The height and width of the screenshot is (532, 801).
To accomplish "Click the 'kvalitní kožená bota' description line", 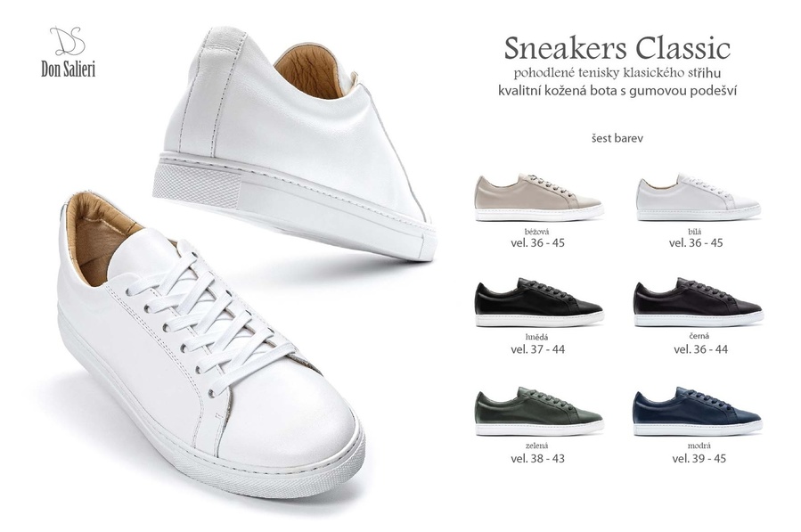I will [x=617, y=91].
